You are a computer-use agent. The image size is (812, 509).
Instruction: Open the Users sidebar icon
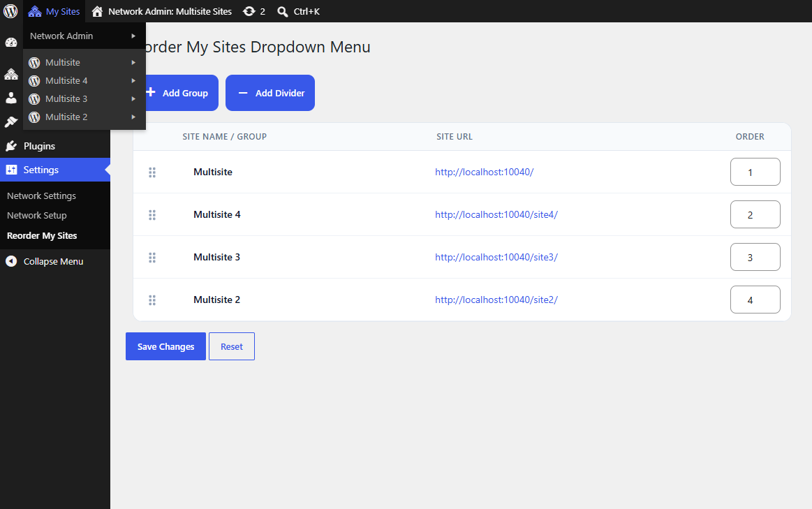coord(11,98)
